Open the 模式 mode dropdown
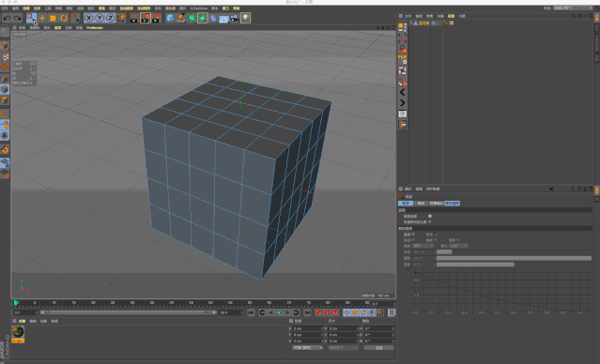This screenshot has height=364, width=600. pos(458,246)
